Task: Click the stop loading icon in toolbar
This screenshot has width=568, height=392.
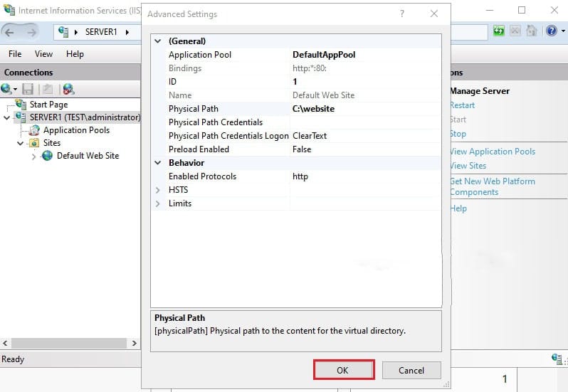Action: 515,31
